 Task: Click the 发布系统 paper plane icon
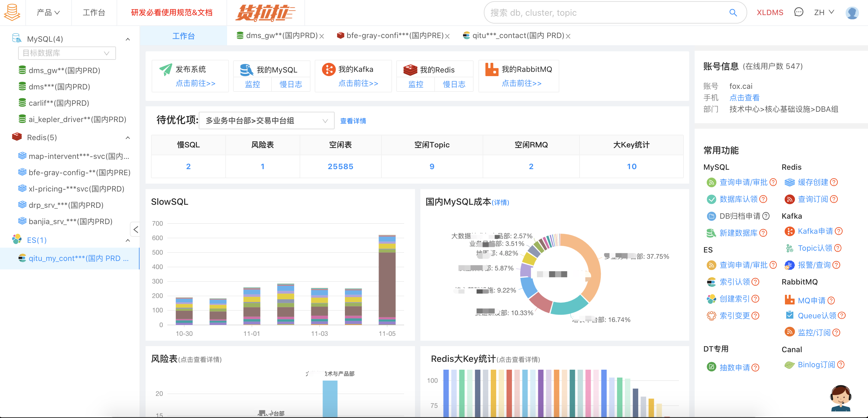point(166,69)
